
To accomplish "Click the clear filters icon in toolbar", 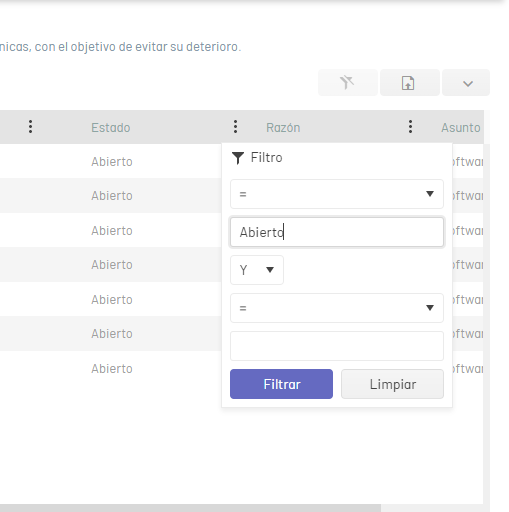I will (348, 83).
